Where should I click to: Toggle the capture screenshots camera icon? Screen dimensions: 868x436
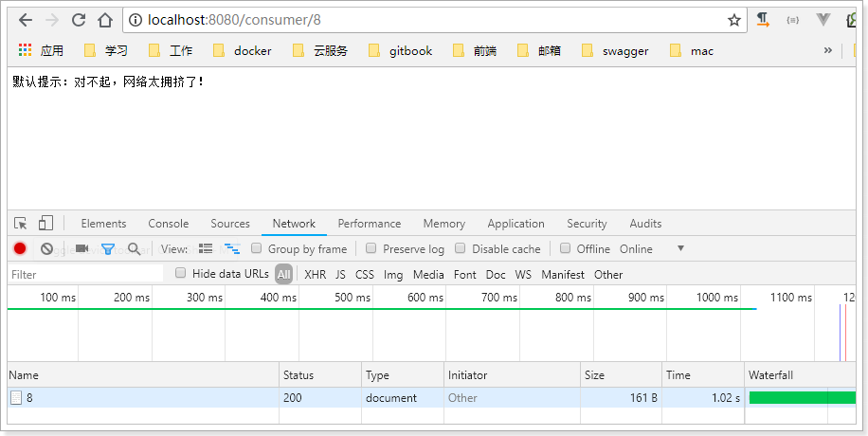(81, 248)
